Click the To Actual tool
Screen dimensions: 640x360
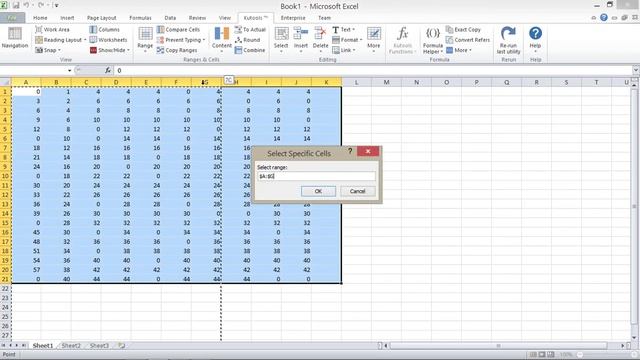250,30
